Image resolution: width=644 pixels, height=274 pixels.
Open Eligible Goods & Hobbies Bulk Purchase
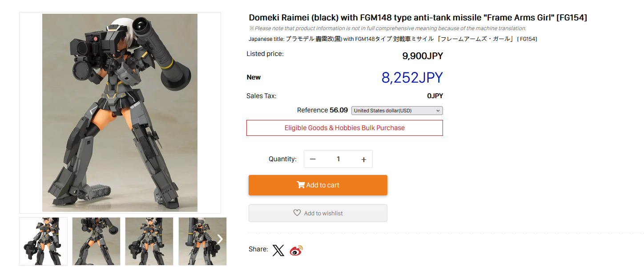[x=345, y=128]
